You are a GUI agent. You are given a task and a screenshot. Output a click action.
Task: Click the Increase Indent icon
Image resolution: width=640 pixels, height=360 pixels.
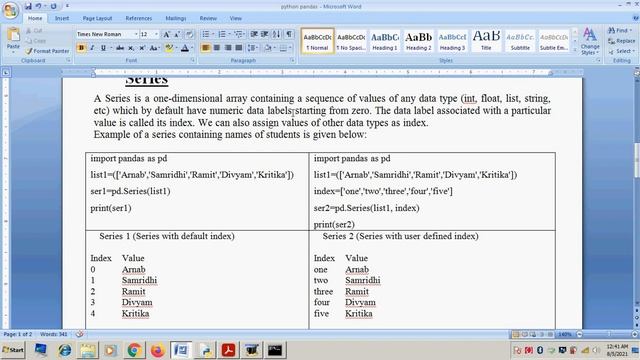click(x=264, y=34)
